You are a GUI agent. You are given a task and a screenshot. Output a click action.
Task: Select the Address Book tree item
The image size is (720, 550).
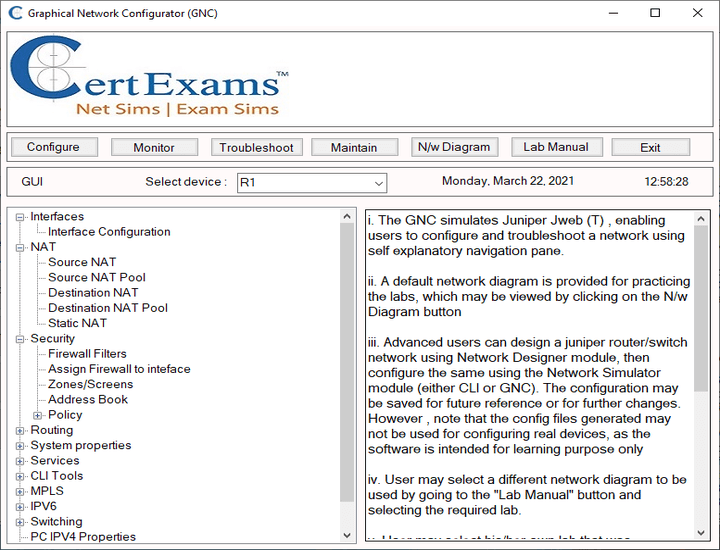[88, 399]
